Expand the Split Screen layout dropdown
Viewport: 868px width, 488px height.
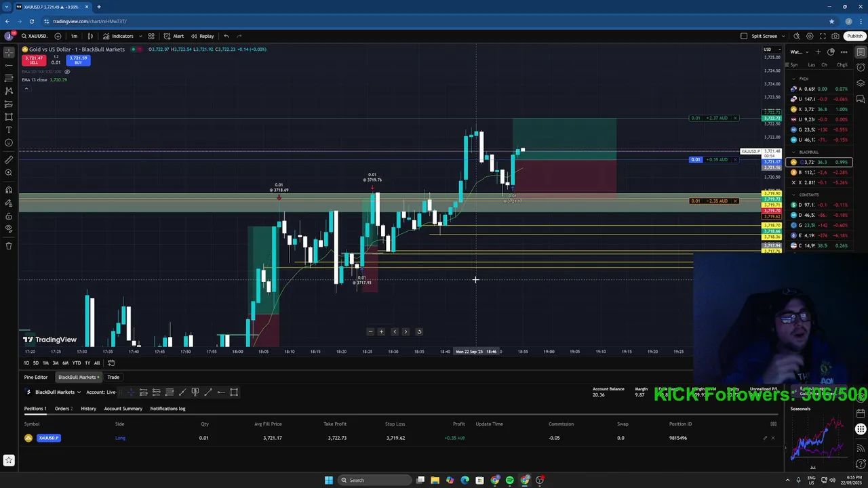[x=783, y=36]
